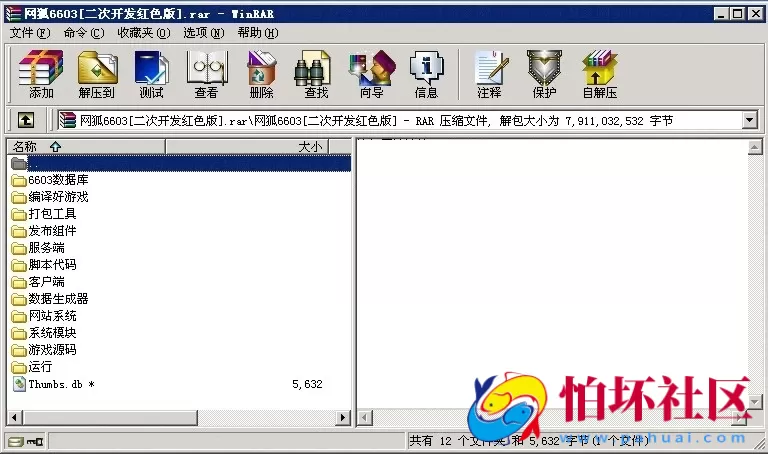Start the 向导 (Wizard) tool

coord(371,73)
